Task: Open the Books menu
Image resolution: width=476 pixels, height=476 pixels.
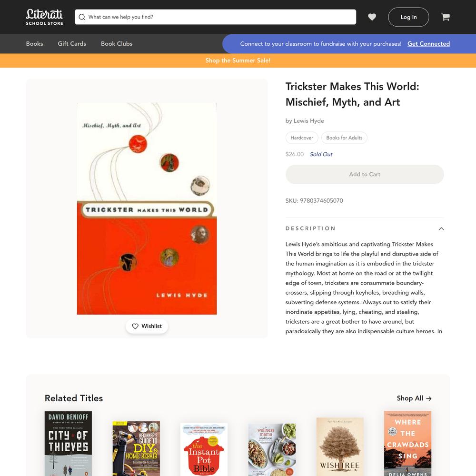Action: point(35,44)
